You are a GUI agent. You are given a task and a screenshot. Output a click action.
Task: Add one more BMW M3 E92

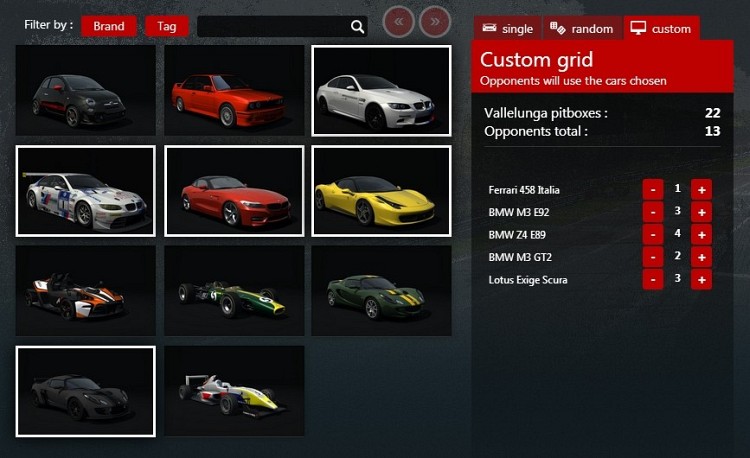[701, 212]
